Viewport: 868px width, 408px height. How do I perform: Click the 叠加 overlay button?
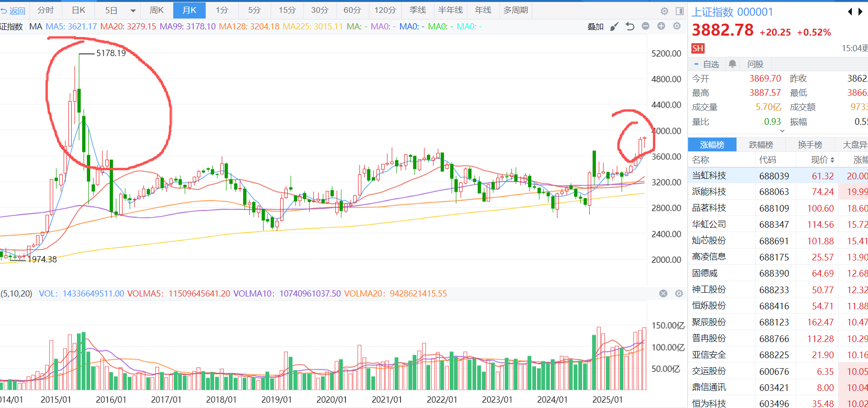(x=595, y=27)
